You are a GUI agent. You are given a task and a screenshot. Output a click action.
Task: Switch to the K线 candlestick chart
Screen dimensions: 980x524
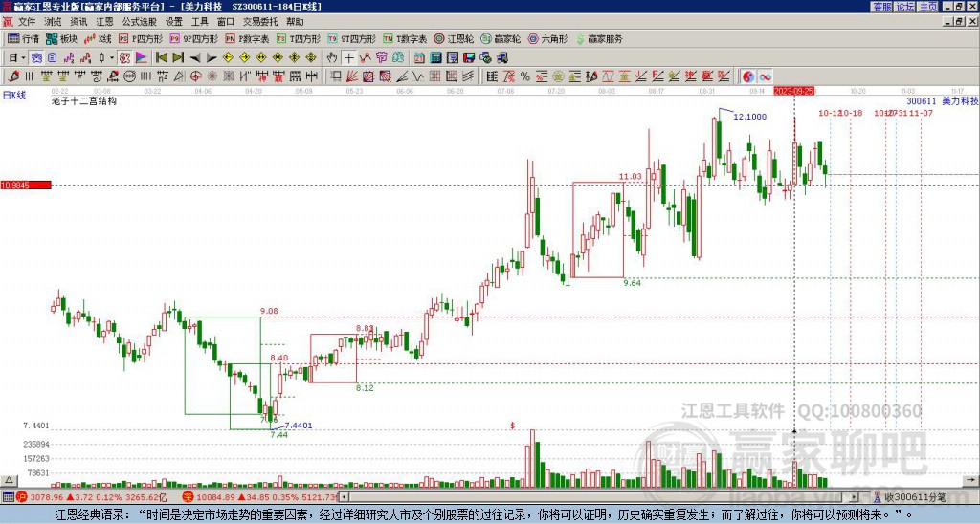click(x=97, y=38)
